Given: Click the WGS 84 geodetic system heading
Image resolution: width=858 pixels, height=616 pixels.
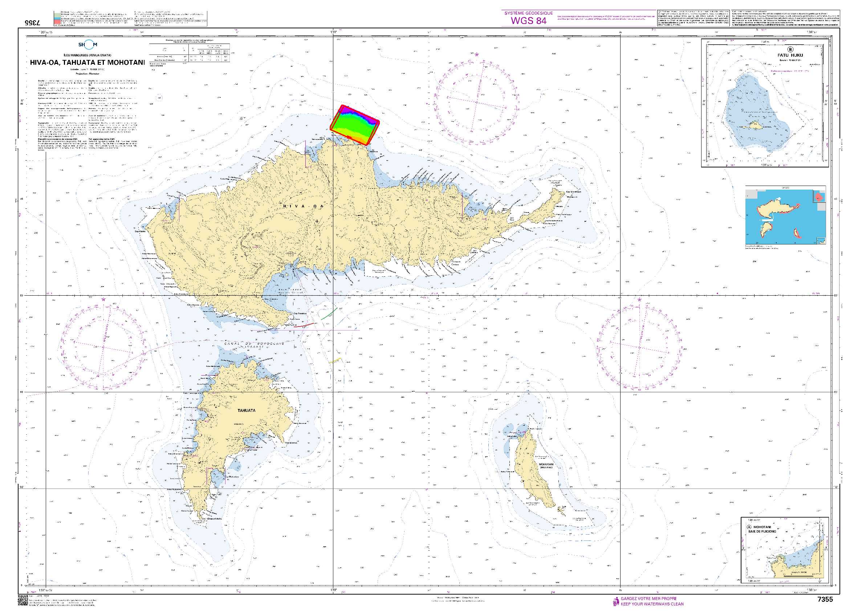Looking at the screenshot, I should 529,21.
